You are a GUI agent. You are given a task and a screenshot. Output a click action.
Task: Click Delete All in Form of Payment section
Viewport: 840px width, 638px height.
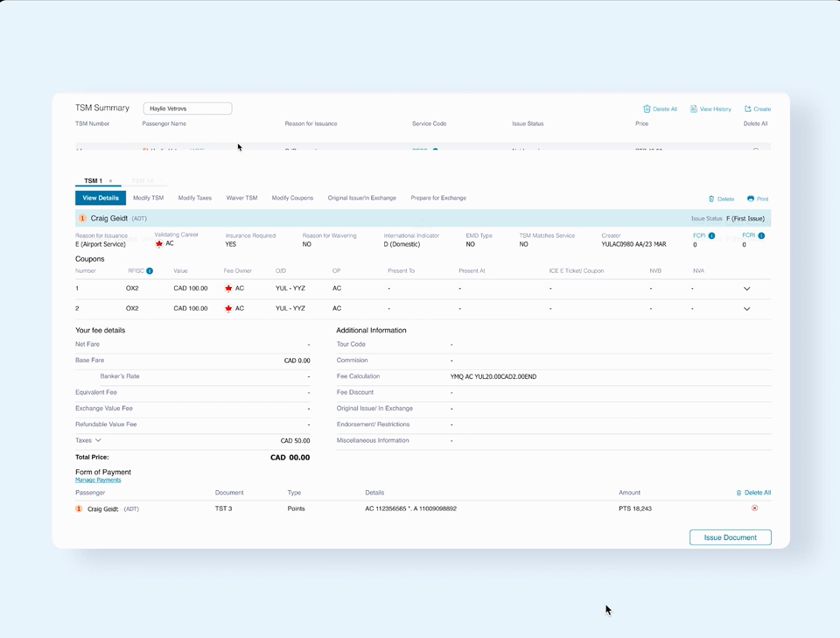click(x=753, y=493)
